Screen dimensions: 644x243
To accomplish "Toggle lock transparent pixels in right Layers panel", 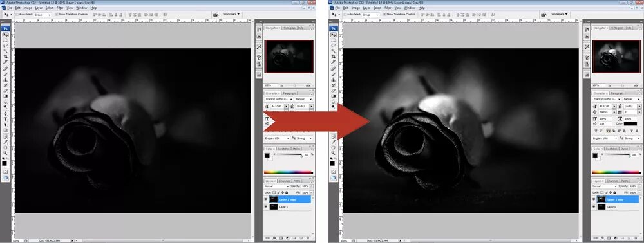I will tap(601, 192).
